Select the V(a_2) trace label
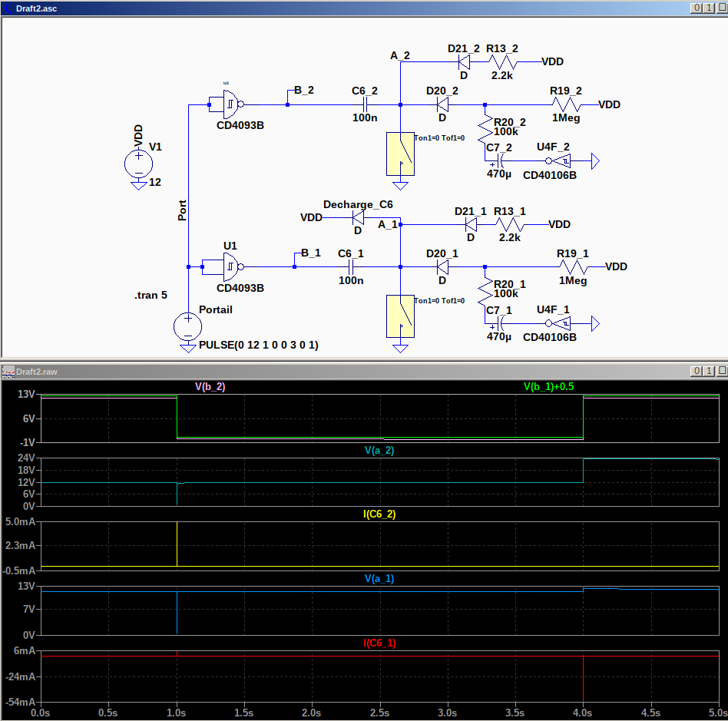The height and width of the screenshot is (721, 728). [379, 450]
